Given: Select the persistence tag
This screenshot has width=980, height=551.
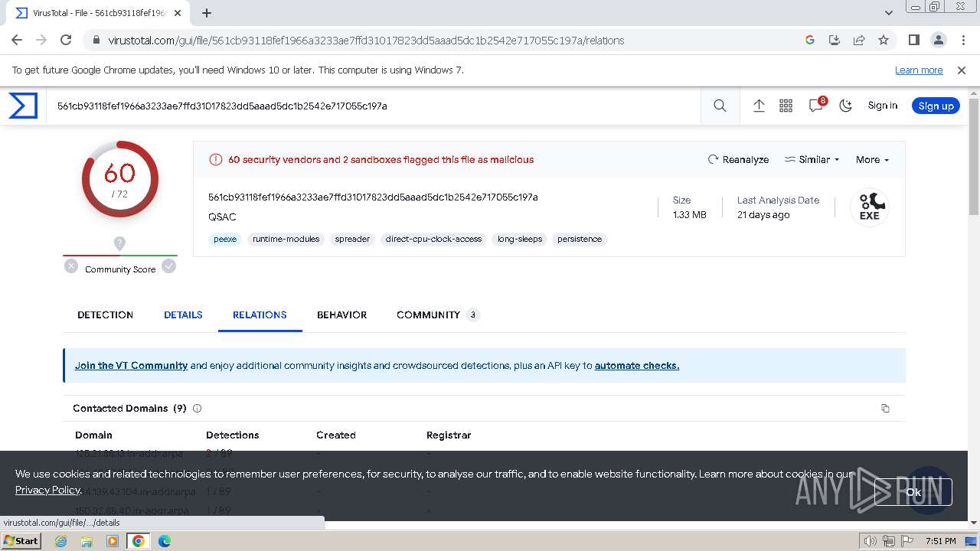Looking at the screenshot, I should (x=580, y=239).
